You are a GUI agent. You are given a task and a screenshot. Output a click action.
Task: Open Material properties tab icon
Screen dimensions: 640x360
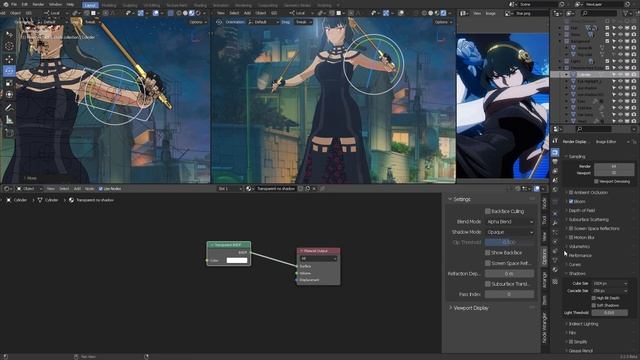tap(555, 270)
